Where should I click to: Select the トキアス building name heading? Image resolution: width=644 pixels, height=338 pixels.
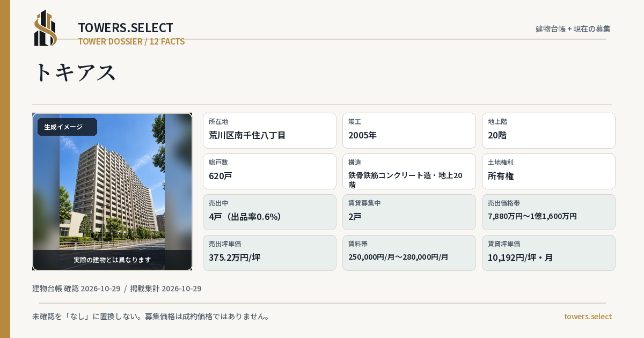[75, 72]
